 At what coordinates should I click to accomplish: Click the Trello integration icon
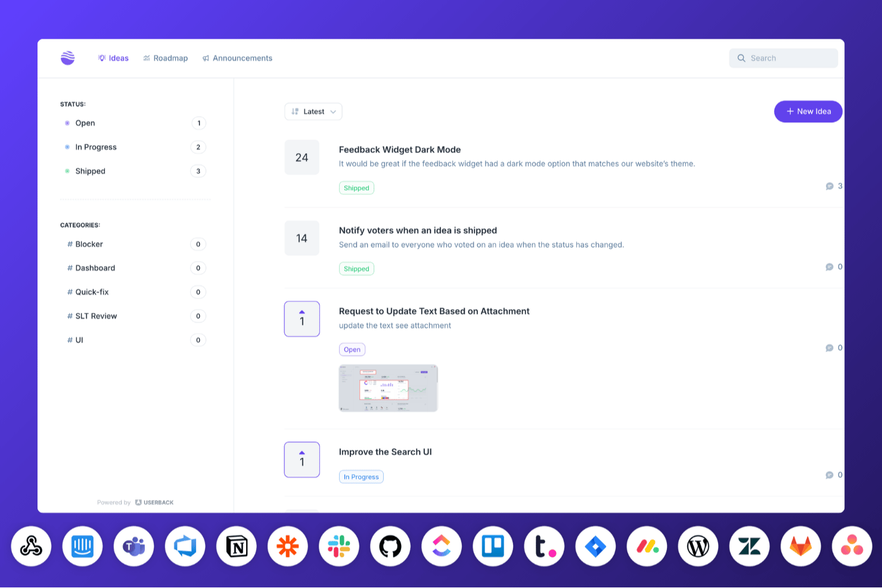coord(493,546)
